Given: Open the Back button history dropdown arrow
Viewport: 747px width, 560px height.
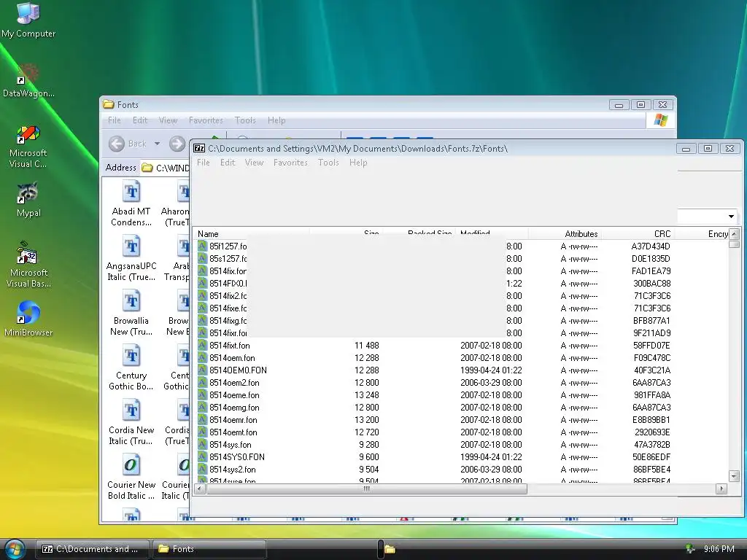Looking at the screenshot, I should tap(157, 144).
